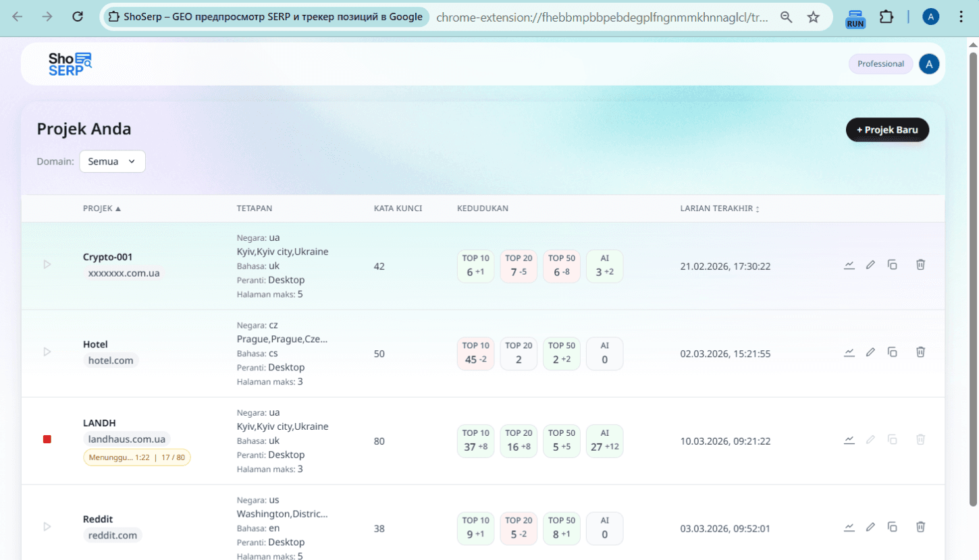The image size is (979, 560).
Task: Edit the Hotel project
Action: (x=871, y=352)
